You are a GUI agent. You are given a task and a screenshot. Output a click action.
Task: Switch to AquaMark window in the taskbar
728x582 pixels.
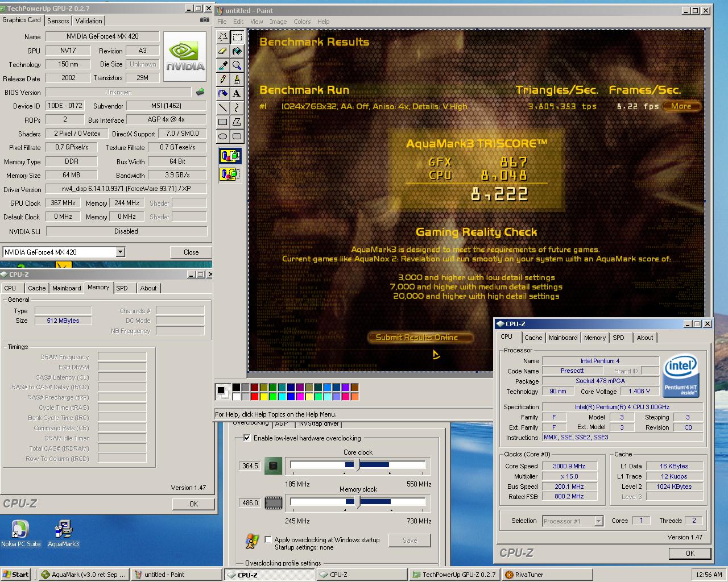tap(84, 575)
